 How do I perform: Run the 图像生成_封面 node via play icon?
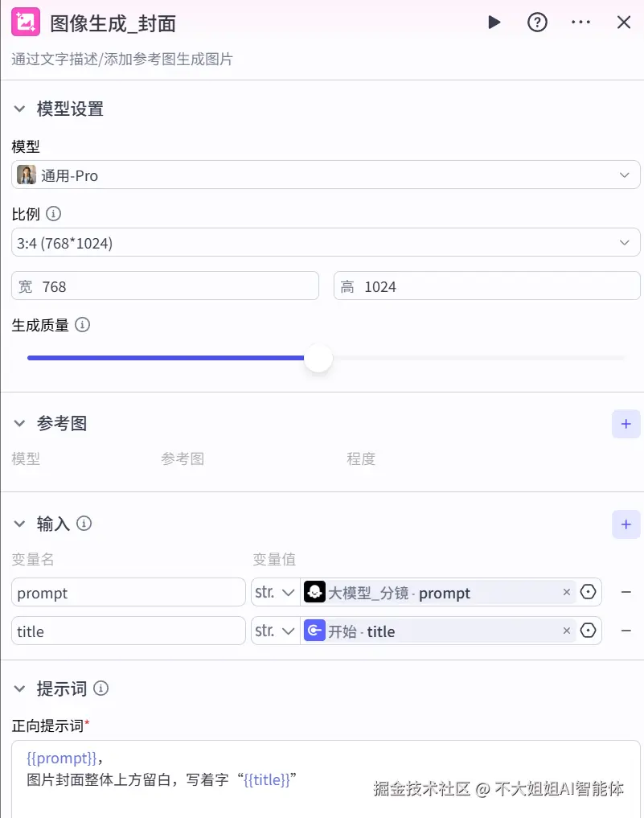pyautogui.click(x=494, y=23)
